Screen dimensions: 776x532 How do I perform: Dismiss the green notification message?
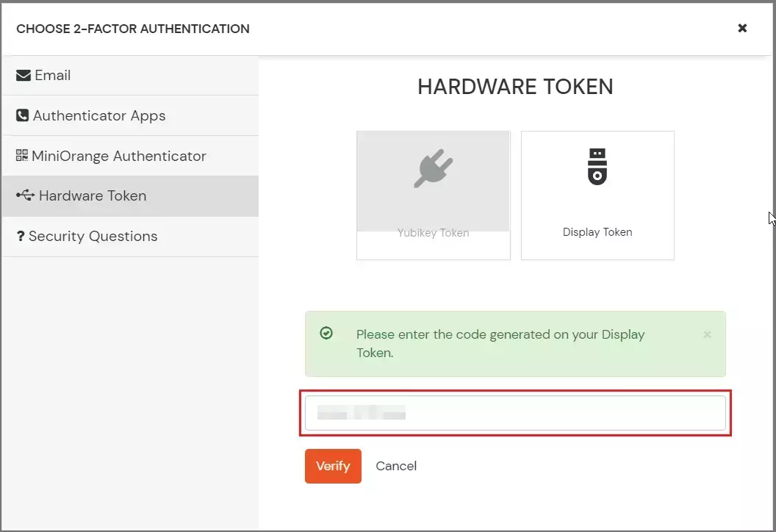coord(707,334)
